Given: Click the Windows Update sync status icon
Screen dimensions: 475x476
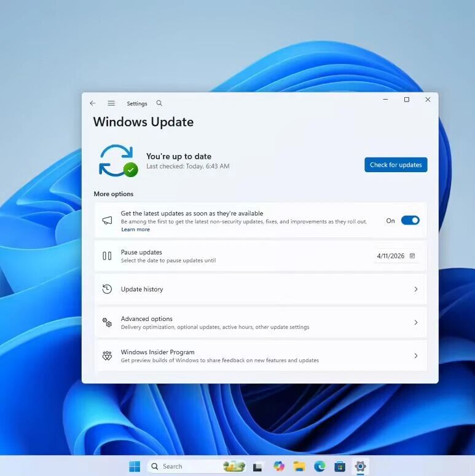Looking at the screenshot, I should 119,161.
